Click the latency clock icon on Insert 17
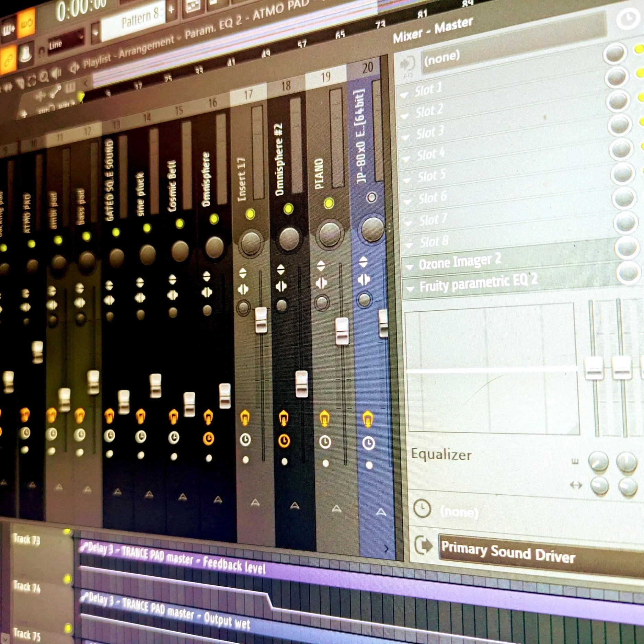 click(245, 439)
